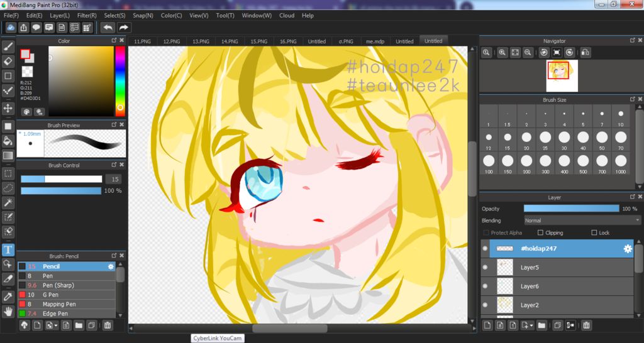Select brush size 1000
This screenshot has height=343, width=644.
[x=621, y=164]
